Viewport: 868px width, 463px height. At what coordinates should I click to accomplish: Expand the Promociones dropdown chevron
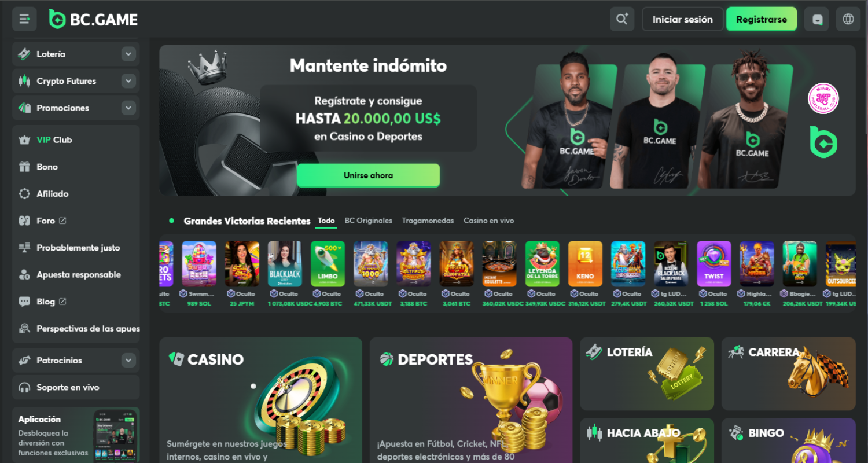[128, 108]
